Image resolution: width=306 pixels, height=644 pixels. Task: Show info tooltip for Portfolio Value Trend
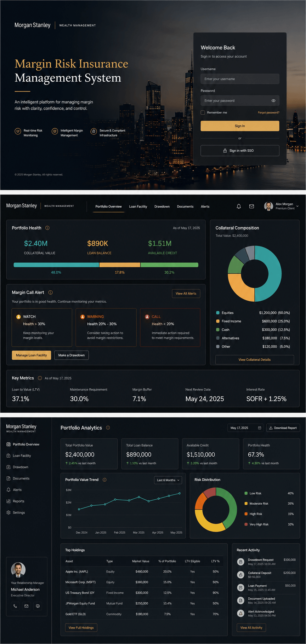pyautogui.click(x=104, y=480)
